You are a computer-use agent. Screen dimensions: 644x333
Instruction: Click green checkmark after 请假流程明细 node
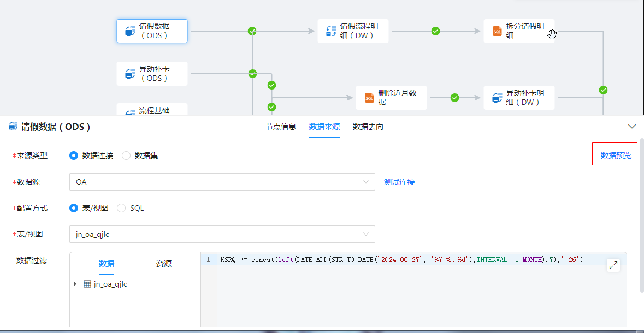pos(435,31)
